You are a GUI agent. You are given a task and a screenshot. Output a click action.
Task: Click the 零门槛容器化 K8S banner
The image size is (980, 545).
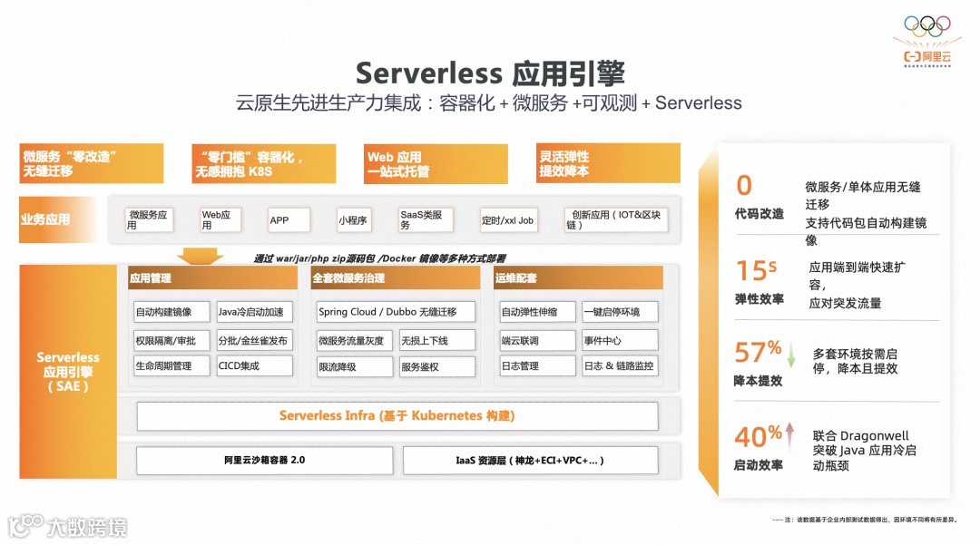(x=264, y=163)
